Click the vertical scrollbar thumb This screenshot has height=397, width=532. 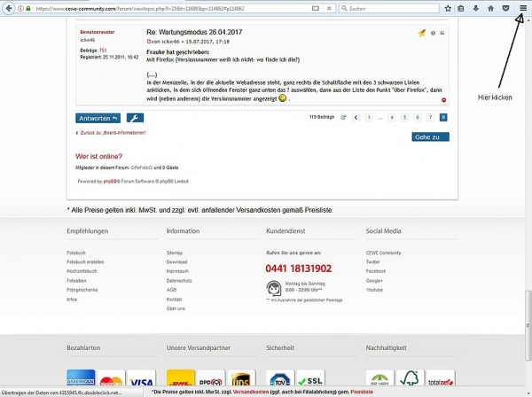point(528,325)
